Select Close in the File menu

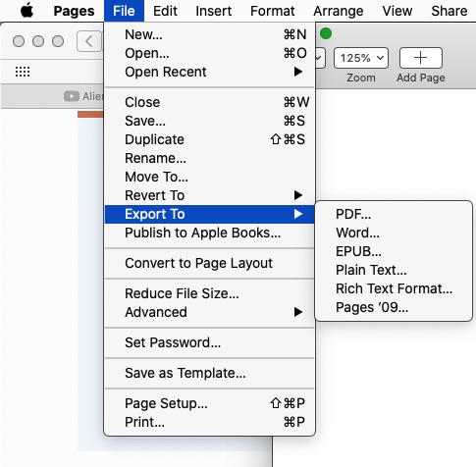tap(209, 102)
